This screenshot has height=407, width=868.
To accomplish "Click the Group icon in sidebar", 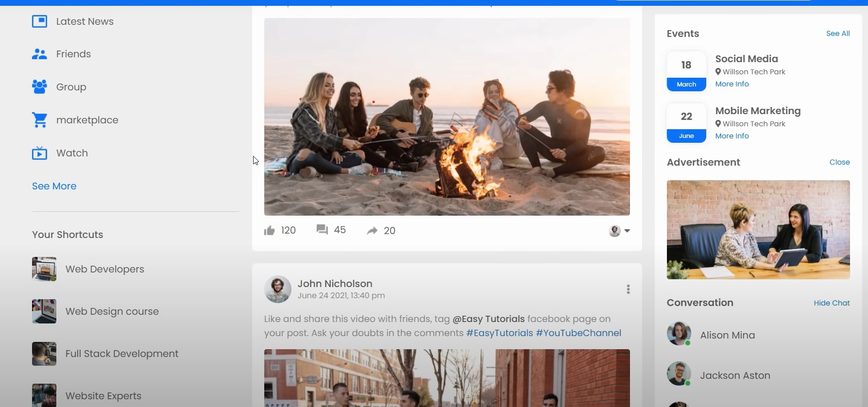I will click(x=39, y=87).
